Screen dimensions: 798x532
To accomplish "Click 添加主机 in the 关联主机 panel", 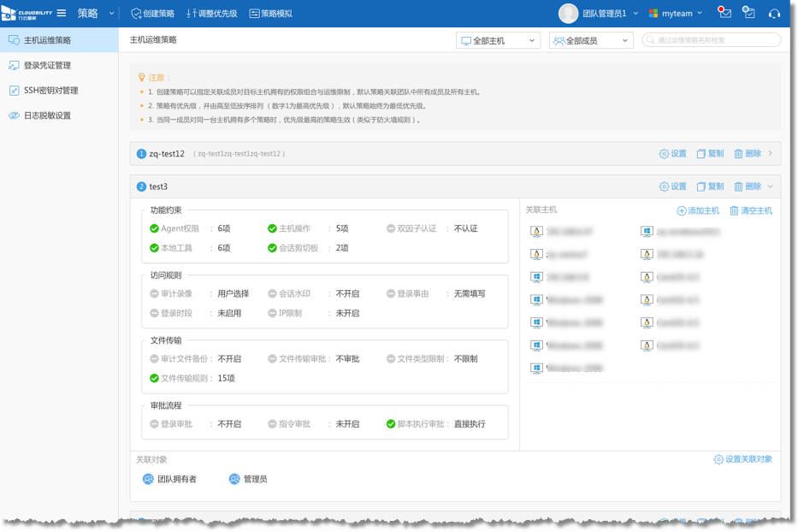I will (698, 210).
